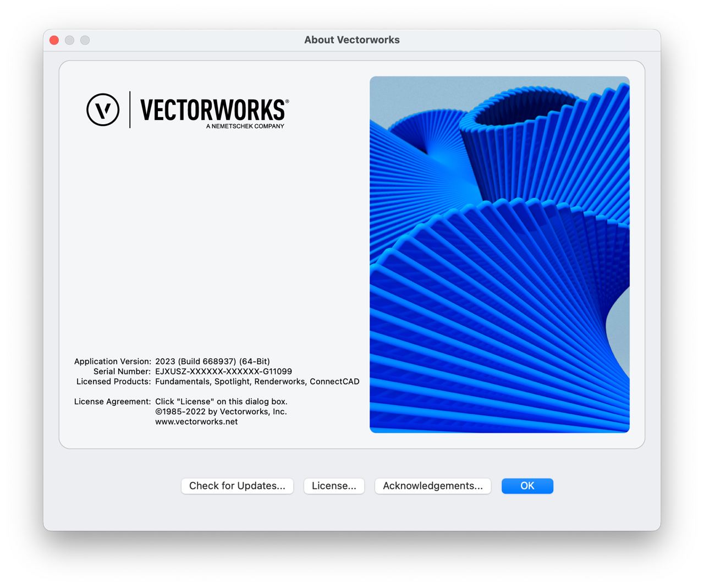The image size is (704, 588).
Task: Open the License... dialog
Action: 334,486
